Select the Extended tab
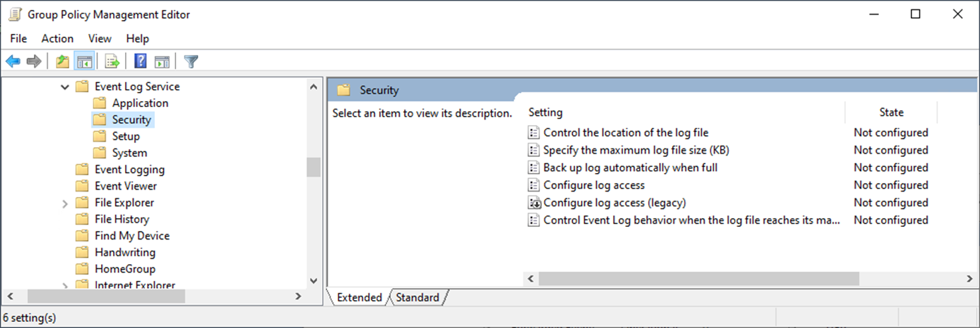 (x=359, y=297)
